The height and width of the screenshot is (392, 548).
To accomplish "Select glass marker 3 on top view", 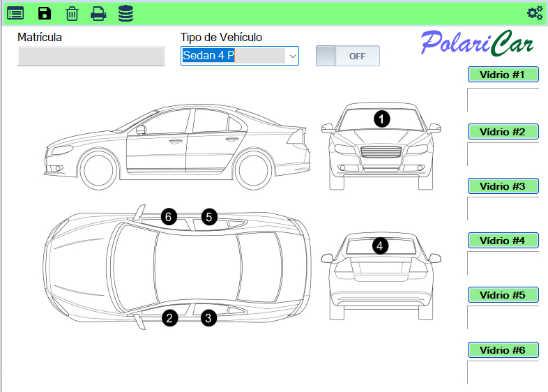I will pos(209,318).
